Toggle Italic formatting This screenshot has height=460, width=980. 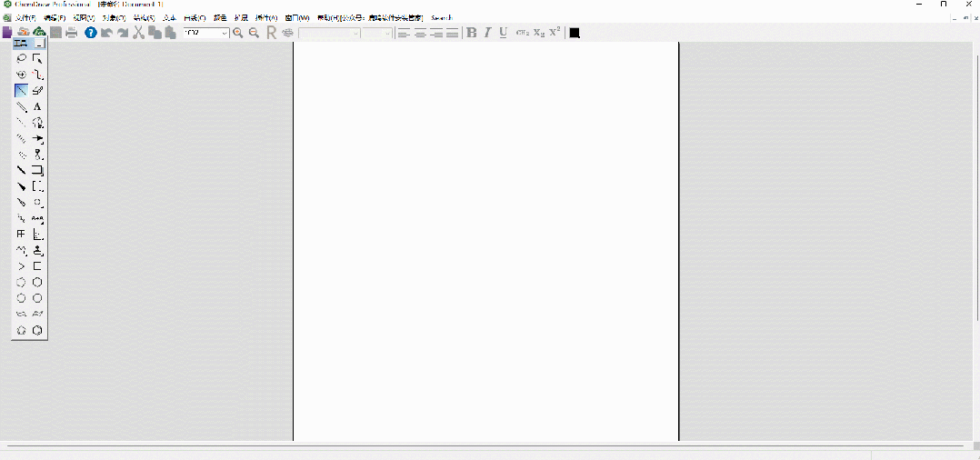coord(487,33)
